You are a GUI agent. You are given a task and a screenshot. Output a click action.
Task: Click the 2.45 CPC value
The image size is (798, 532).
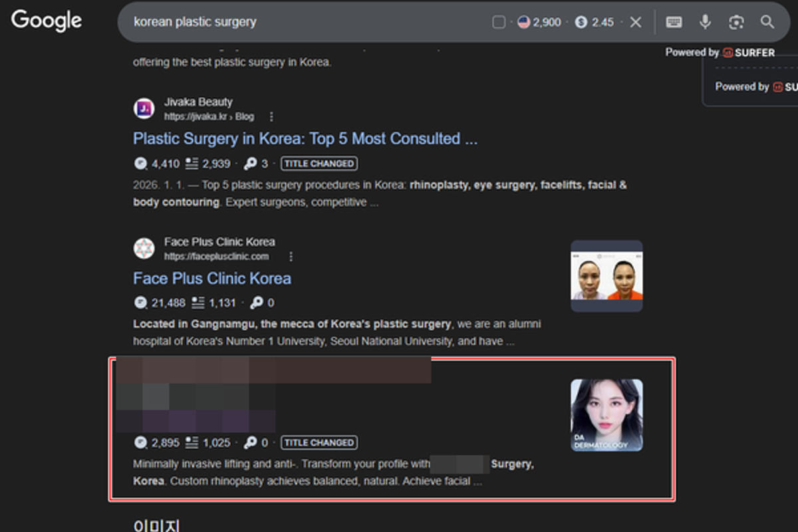point(602,23)
